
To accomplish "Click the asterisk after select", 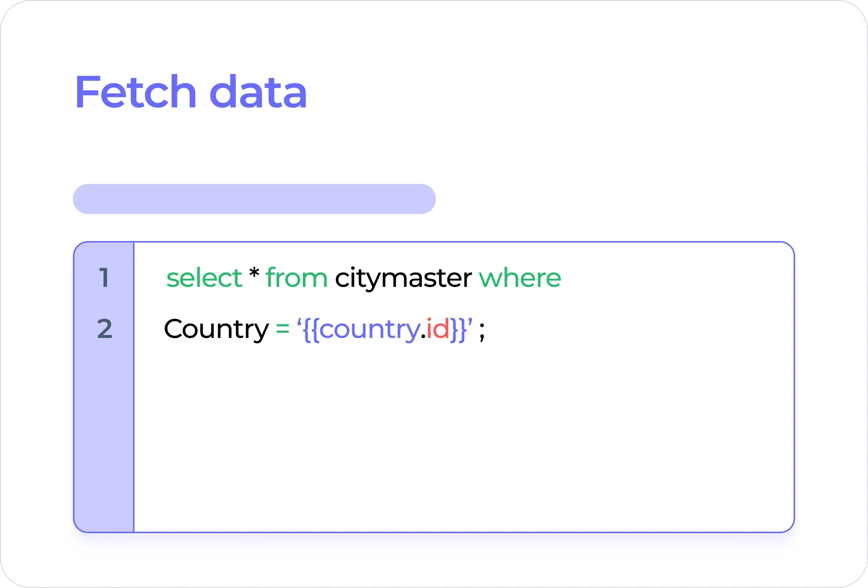I will pos(254,273).
